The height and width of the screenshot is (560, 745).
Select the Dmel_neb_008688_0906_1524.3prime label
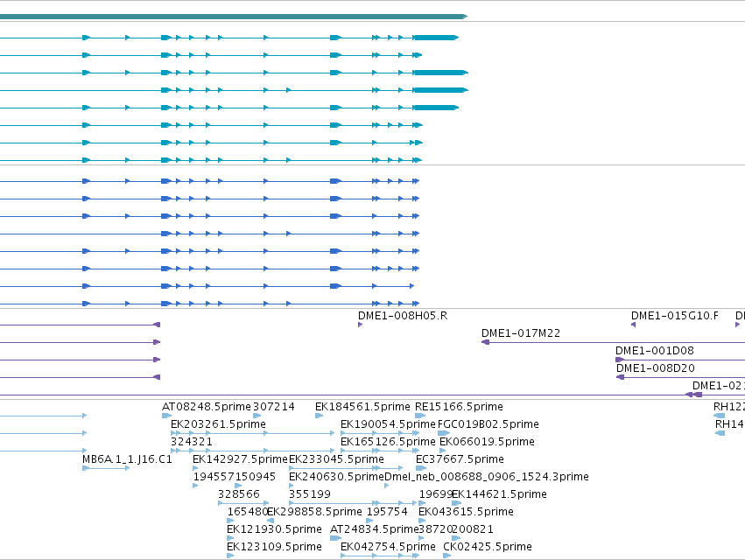(x=487, y=477)
